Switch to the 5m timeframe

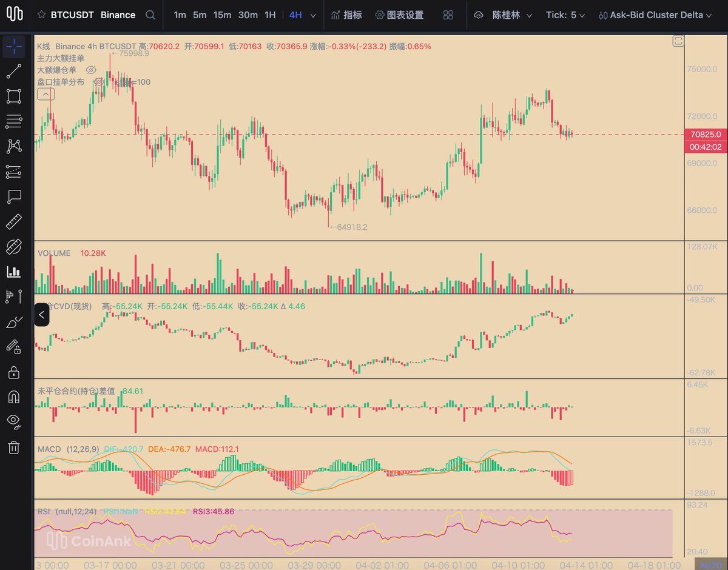point(200,15)
